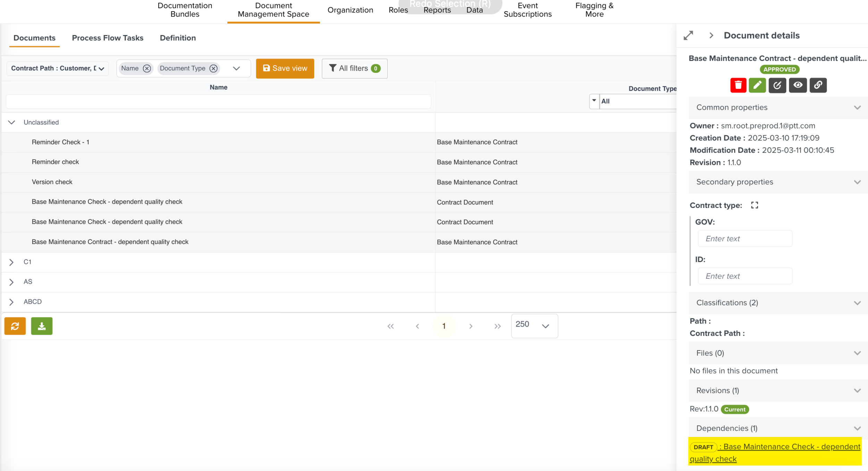
Task: Select row Reminder Check - 1
Action: click(x=339, y=142)
